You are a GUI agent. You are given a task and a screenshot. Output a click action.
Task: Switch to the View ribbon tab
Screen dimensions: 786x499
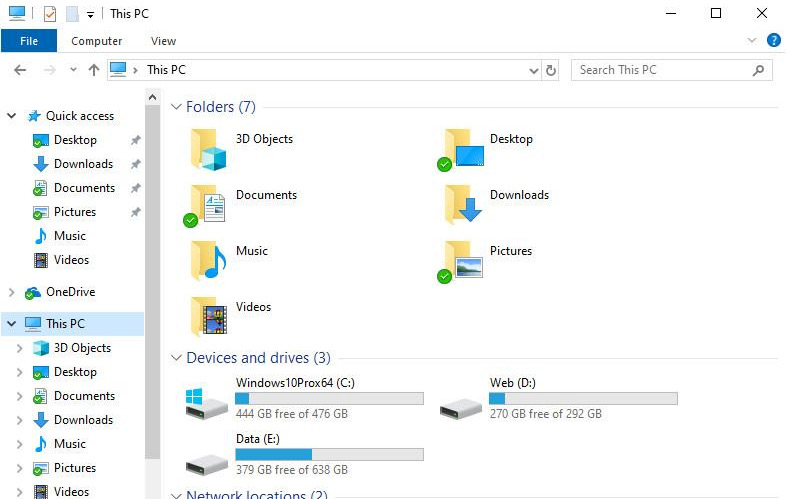tap(163, 41)
